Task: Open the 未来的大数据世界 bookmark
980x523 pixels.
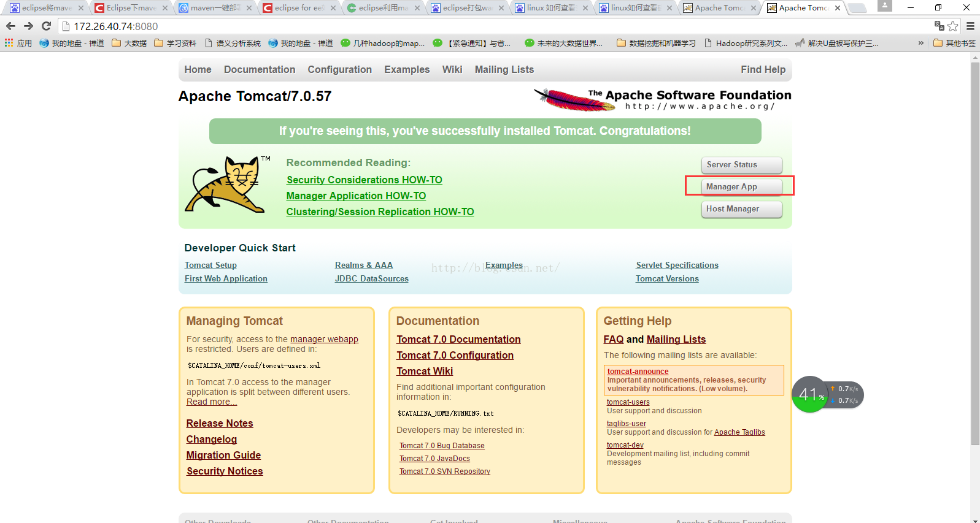Action: point(564,43)
